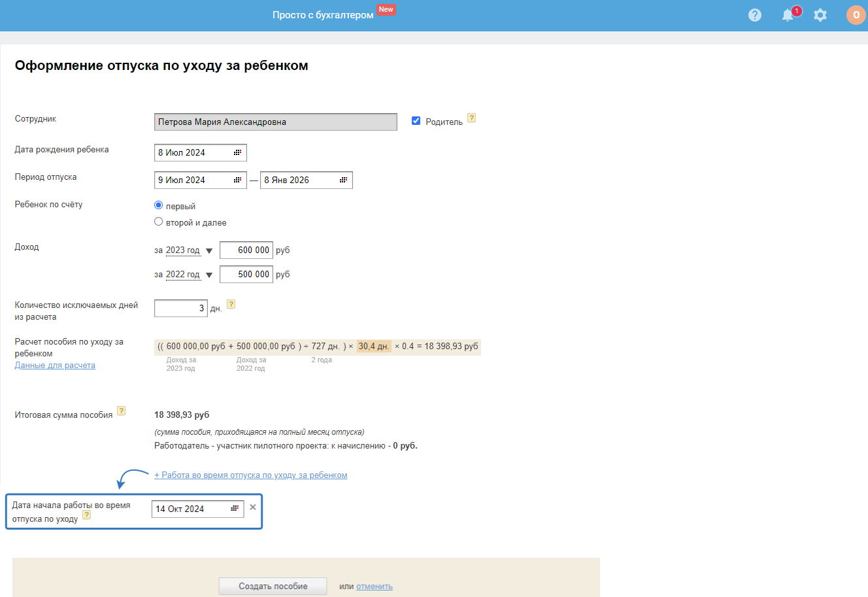Open the notifications bell
This screenshot has height=597, width=868.
point(788,15)
